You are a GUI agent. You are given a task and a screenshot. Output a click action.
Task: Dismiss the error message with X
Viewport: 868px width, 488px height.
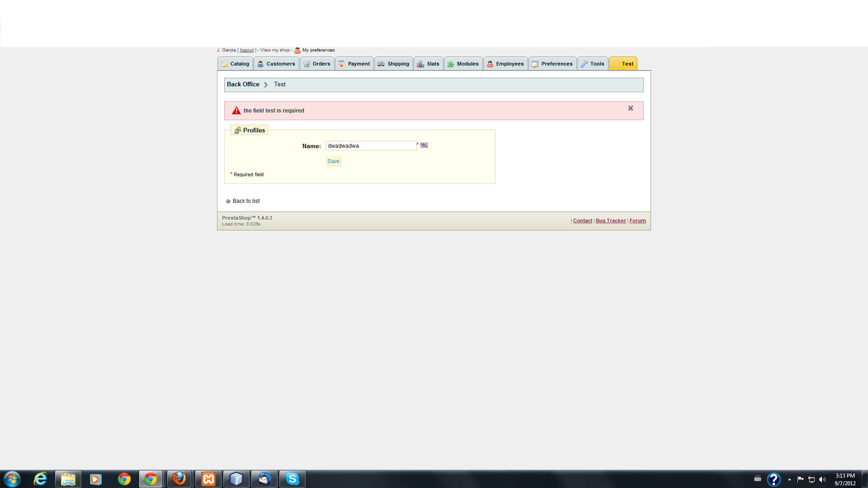click(x=631, y=108)
